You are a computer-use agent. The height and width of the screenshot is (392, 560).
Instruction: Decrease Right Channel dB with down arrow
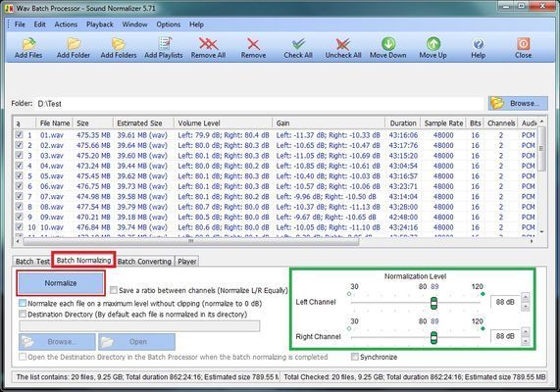[x=525, y=341]
